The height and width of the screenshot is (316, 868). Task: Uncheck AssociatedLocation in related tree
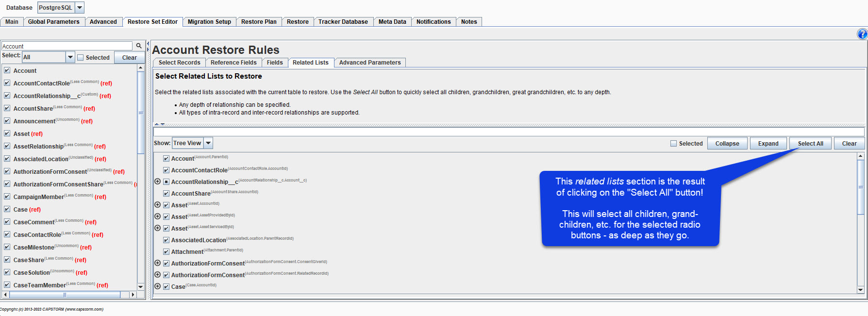(166, 240)
